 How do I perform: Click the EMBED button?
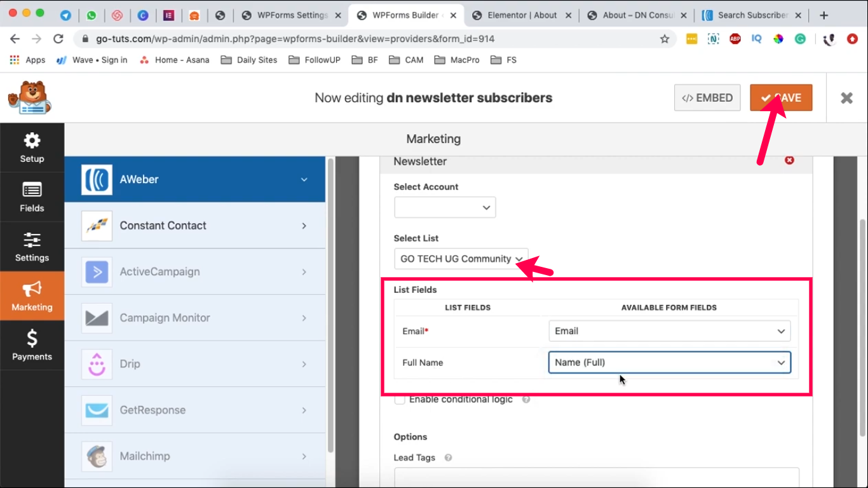tap(707, 98)
